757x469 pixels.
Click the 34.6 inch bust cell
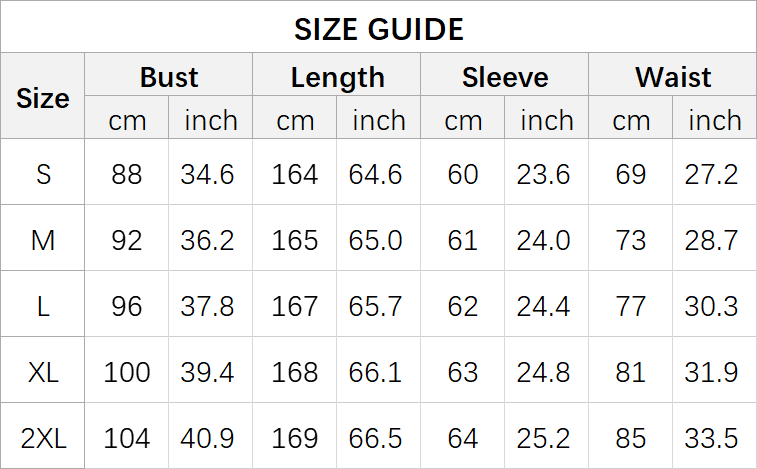tap(207, 174)
